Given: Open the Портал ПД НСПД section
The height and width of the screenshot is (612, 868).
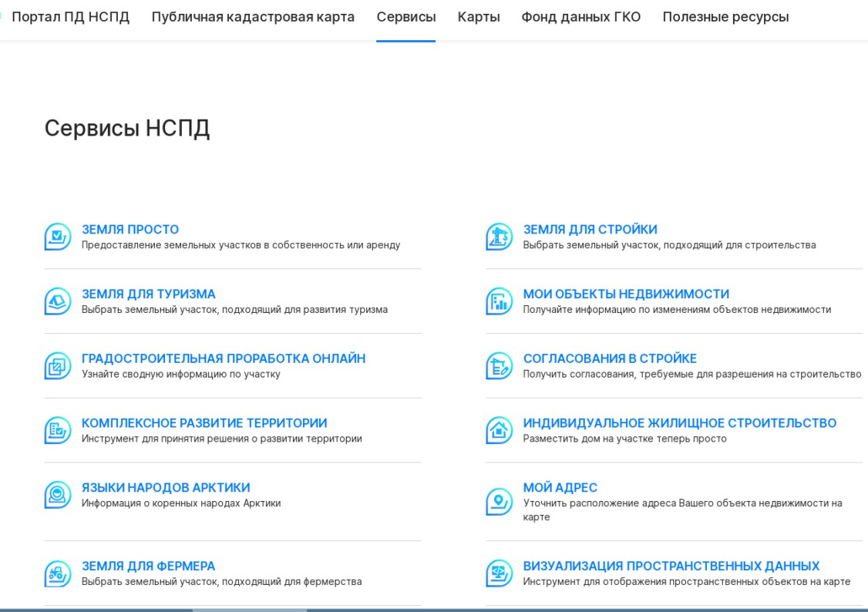Looking at the screenshot, I should click(70, 17).
